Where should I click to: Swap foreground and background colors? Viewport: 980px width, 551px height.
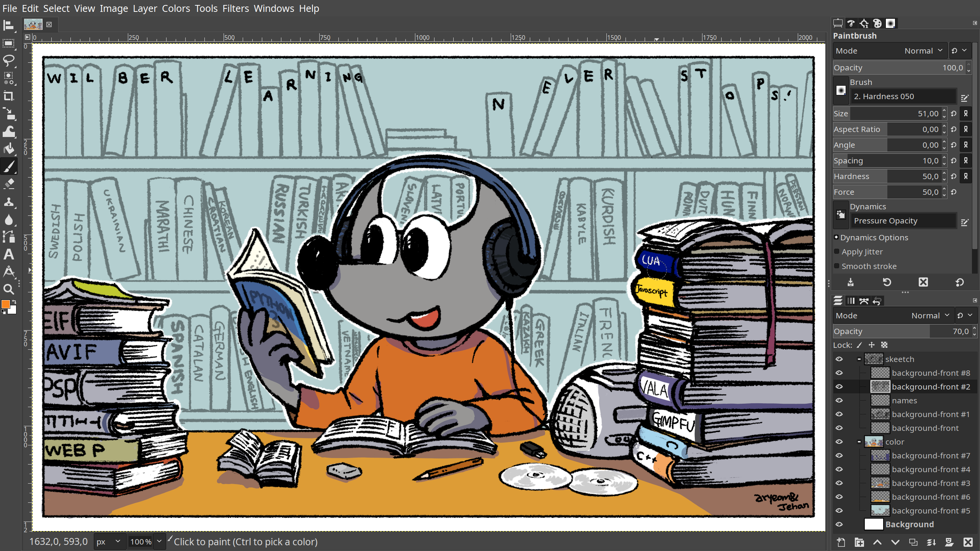[14, 302]
